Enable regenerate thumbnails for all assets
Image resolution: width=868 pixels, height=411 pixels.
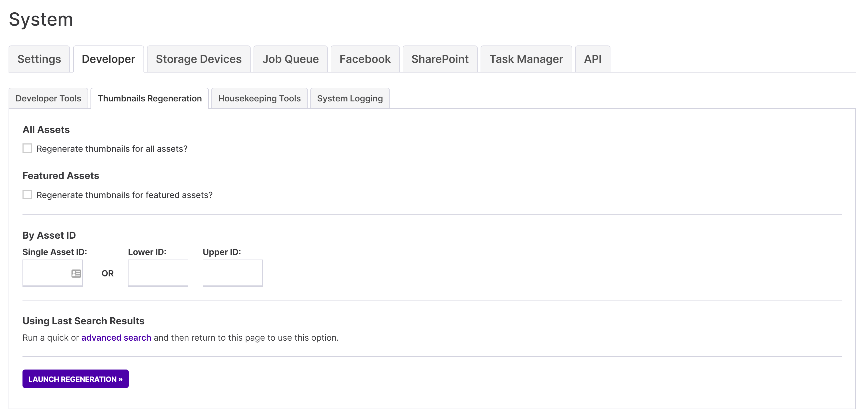(x=27, y=149)
